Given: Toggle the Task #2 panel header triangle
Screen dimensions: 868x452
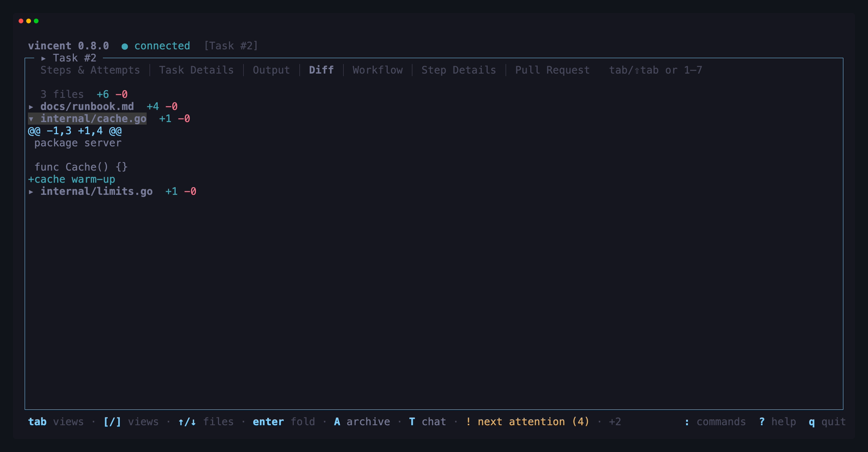Looking at the screenshot, I should pos(43,58).
